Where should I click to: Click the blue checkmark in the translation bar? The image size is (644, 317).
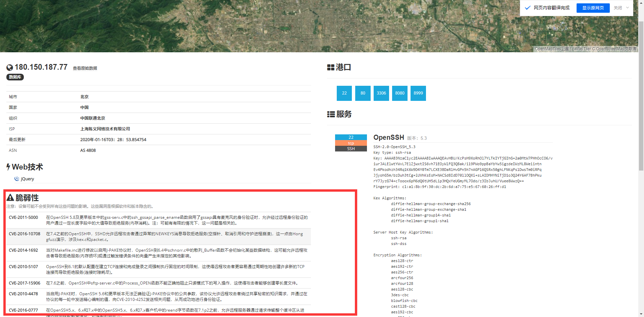[528, 7]
